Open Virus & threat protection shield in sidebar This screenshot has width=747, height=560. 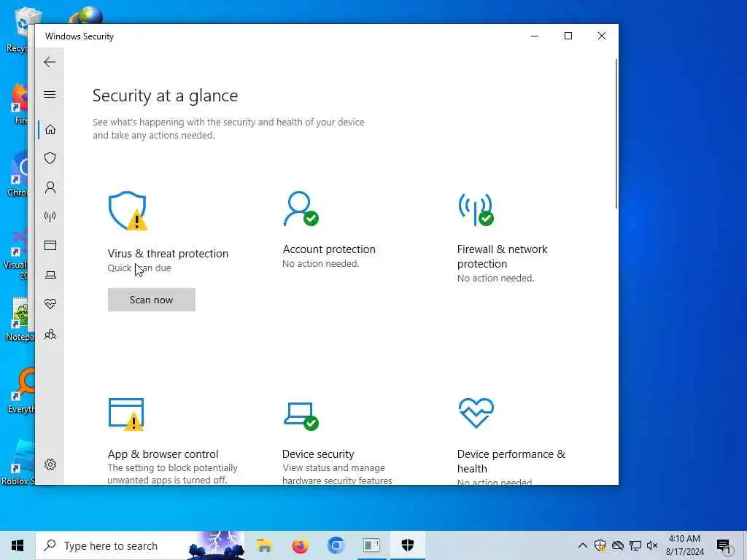50,158
